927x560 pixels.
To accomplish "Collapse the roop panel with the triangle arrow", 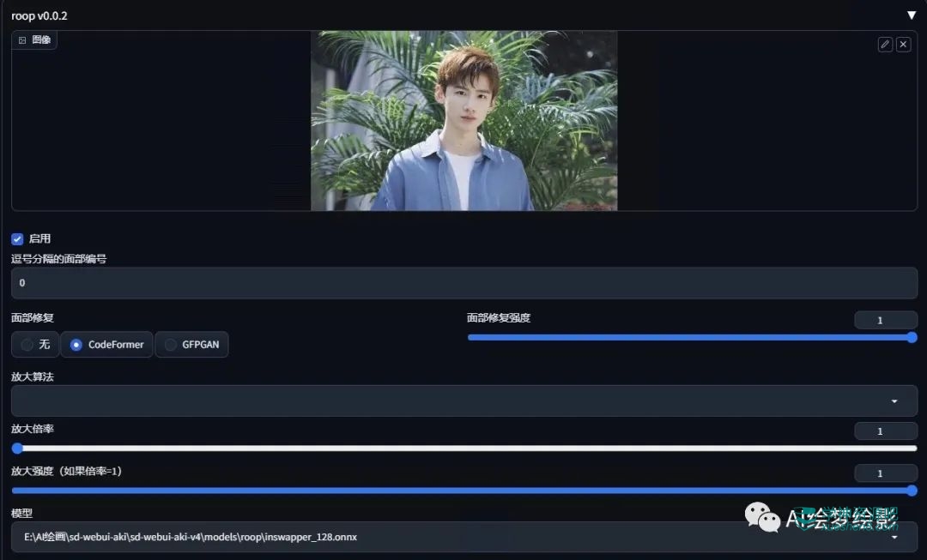I will tap(912, 15).
